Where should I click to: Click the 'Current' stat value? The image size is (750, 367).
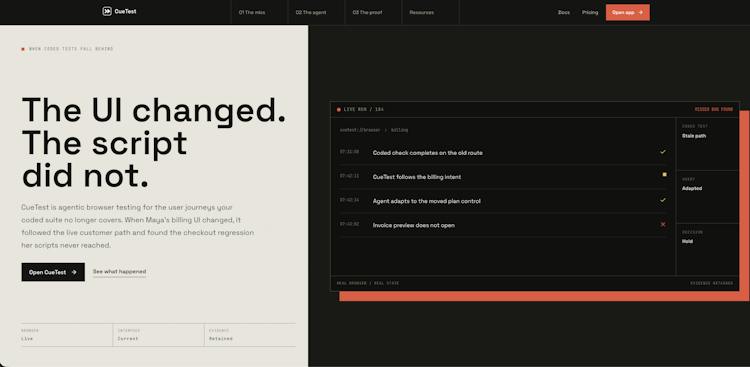point(128,339)
